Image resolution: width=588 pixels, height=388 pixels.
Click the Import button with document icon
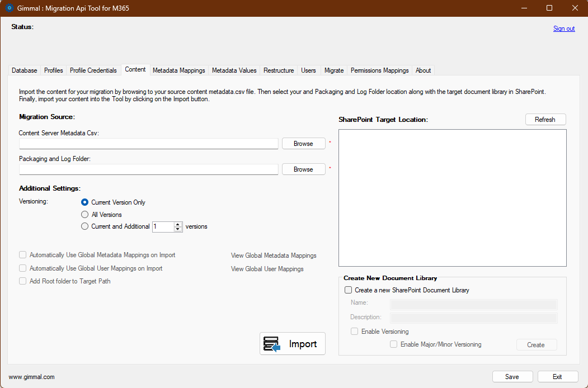292,343
